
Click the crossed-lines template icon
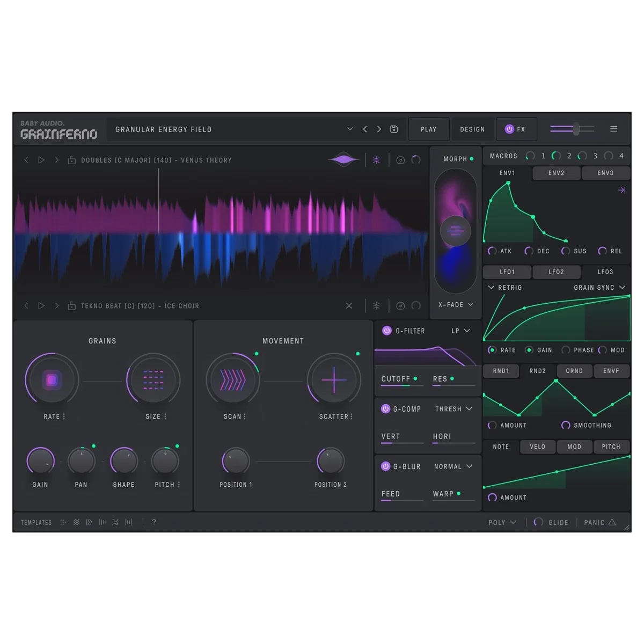115,522
